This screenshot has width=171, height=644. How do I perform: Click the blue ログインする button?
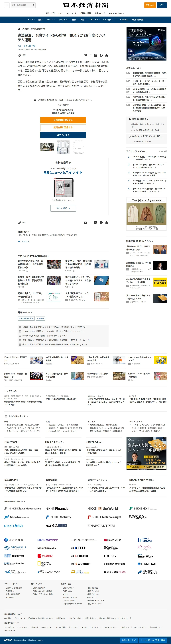63,135
